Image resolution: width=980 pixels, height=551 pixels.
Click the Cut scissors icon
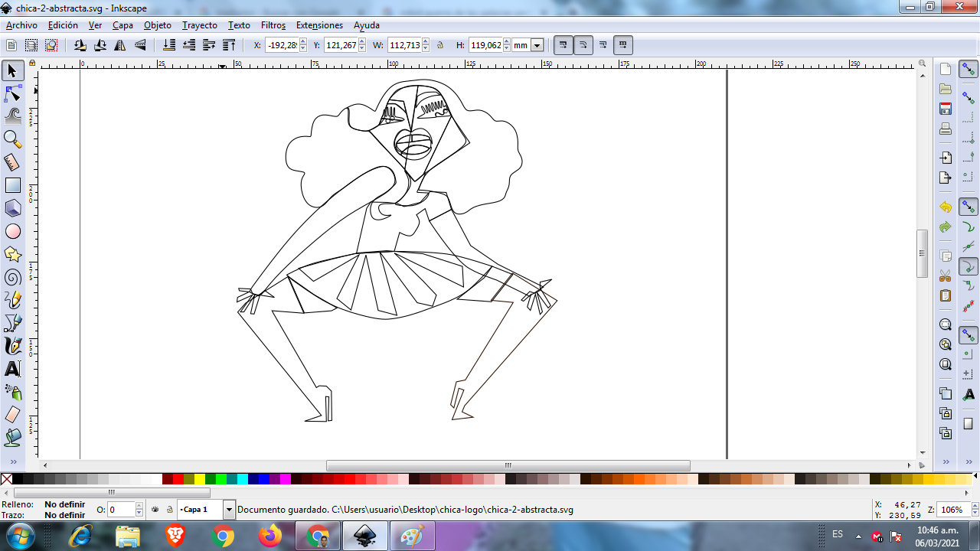[946, 275]
